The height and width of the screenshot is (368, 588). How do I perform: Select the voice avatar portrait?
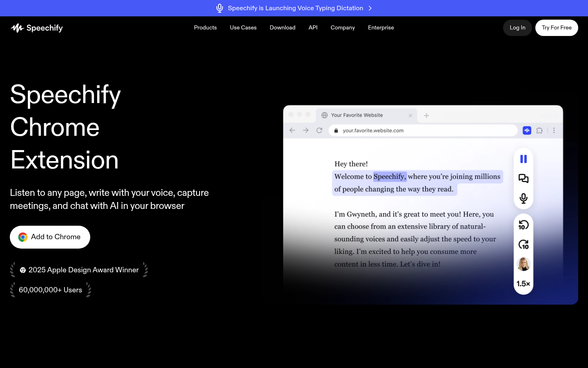pos(523,264)
